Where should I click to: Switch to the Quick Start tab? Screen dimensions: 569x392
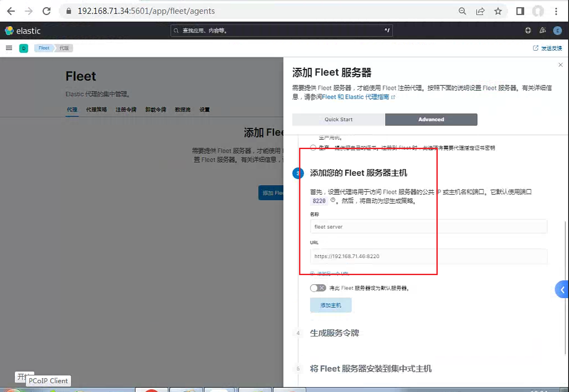pos(339,120)
